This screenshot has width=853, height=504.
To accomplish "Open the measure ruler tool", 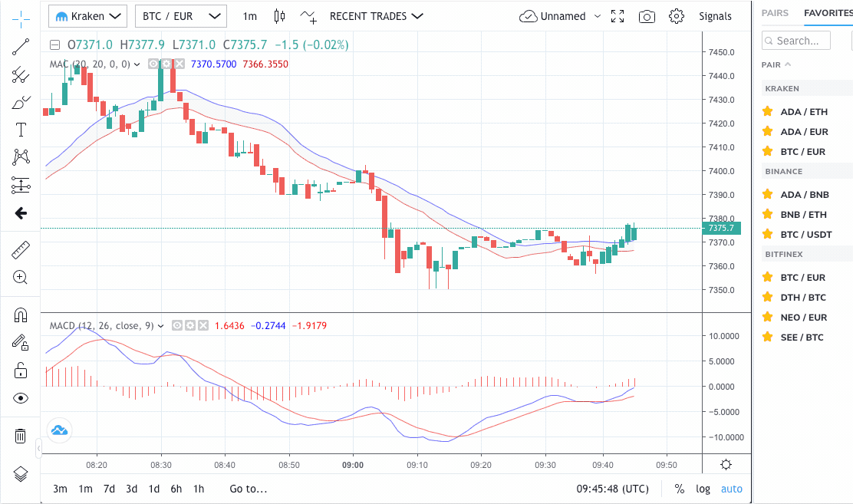I will point(21,250).
